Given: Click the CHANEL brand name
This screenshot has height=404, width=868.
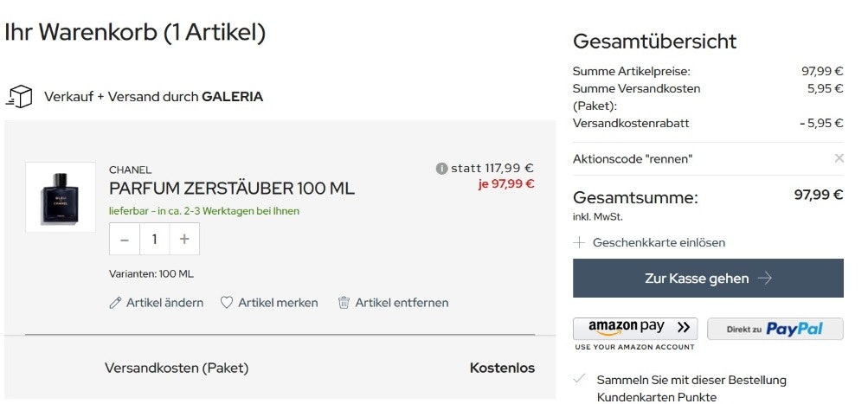Looking at the screenshot, I should 130,170.
